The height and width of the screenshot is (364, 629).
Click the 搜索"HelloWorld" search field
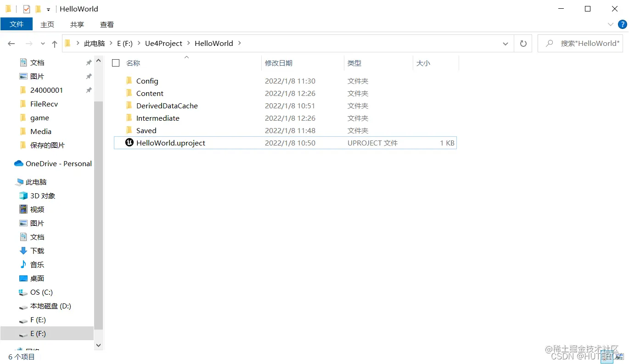pos(581,43)
